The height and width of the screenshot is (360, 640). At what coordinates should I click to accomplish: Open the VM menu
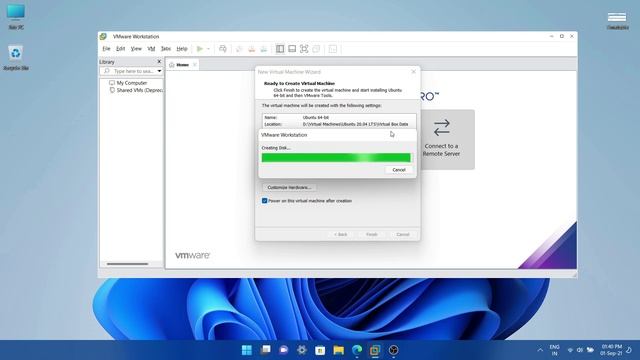pyautogui.click(x=151, y=49)
